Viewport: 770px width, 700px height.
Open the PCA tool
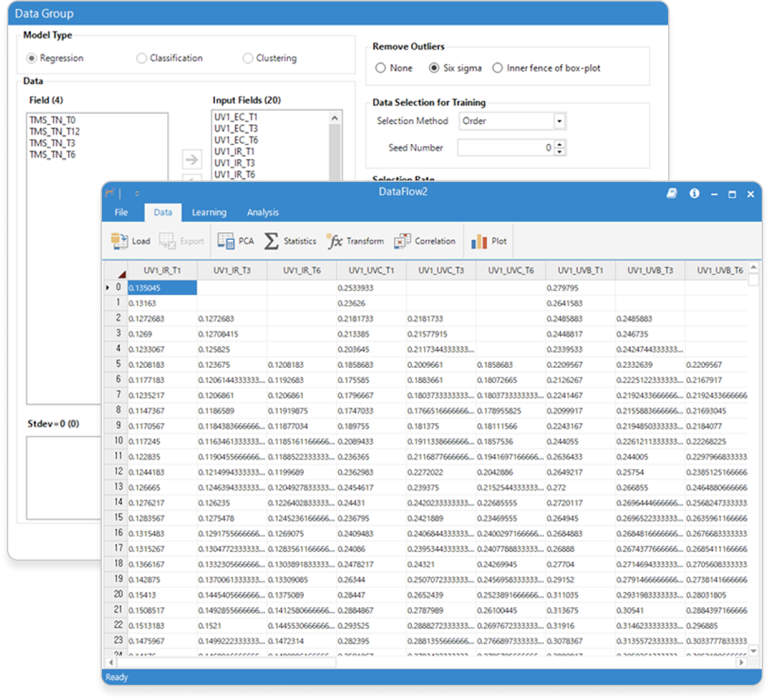click(x=236, y=241)
